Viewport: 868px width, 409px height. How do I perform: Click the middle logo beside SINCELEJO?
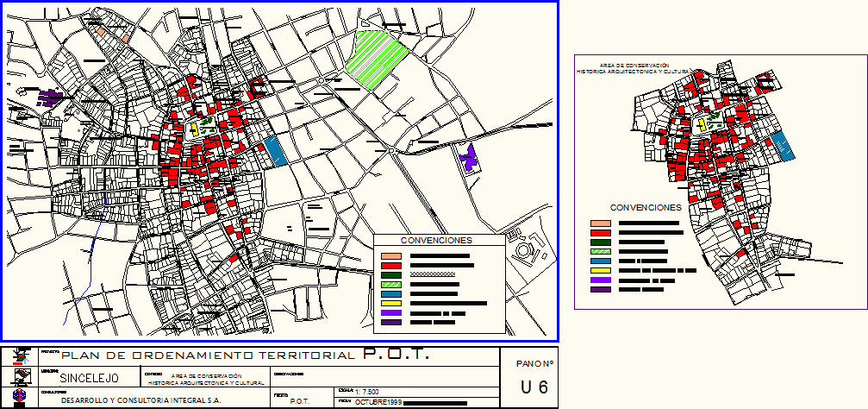(x=19, y=376)
